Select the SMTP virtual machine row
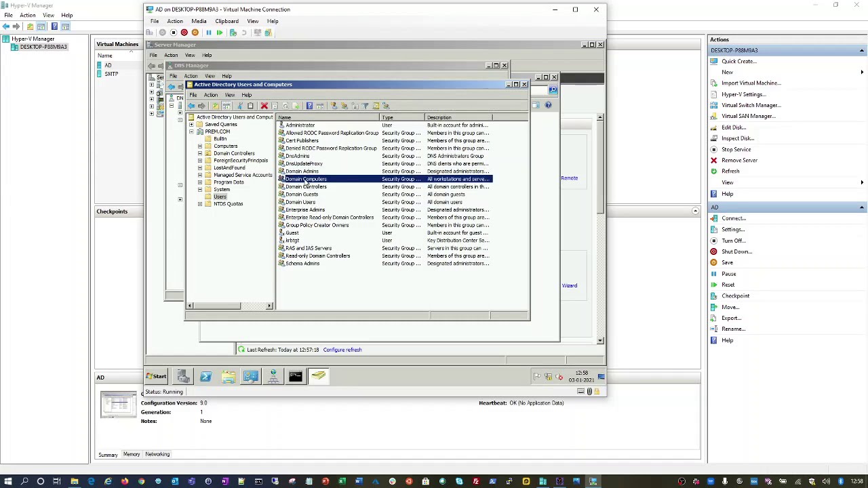The width and height of the screenshot is (868, 488). (x=111, y=74)
